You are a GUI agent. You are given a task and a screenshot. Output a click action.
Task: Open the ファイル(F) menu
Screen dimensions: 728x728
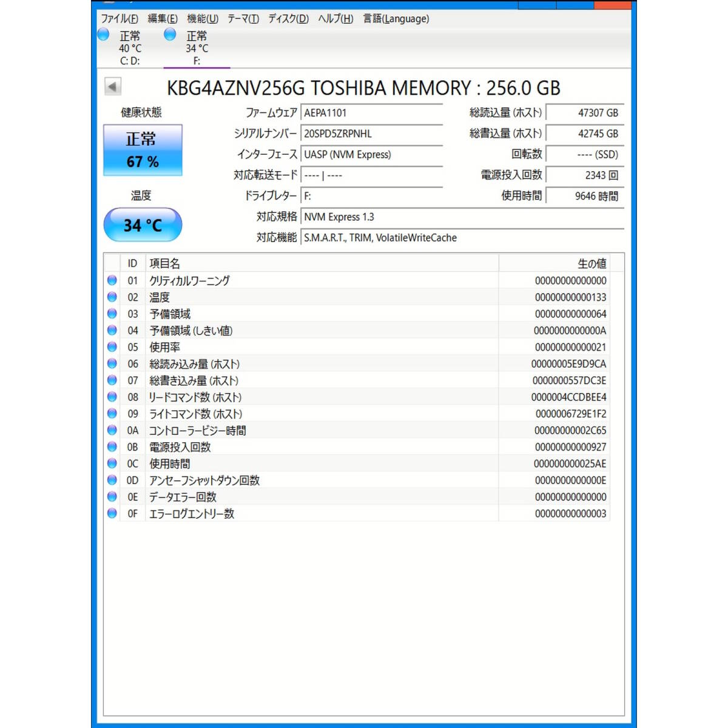point(120,19)
